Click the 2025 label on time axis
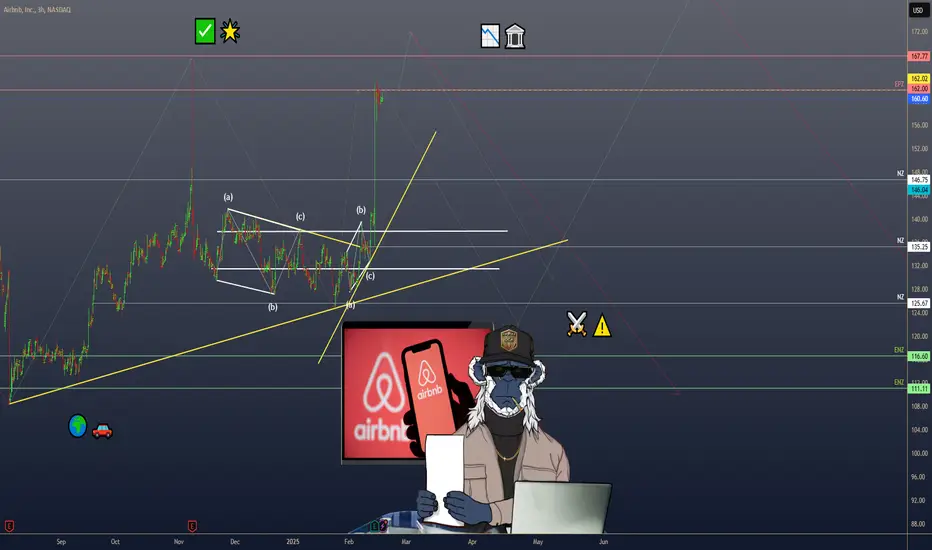The height and width of the screenshot is (550, 932). [x=292, y=542]
